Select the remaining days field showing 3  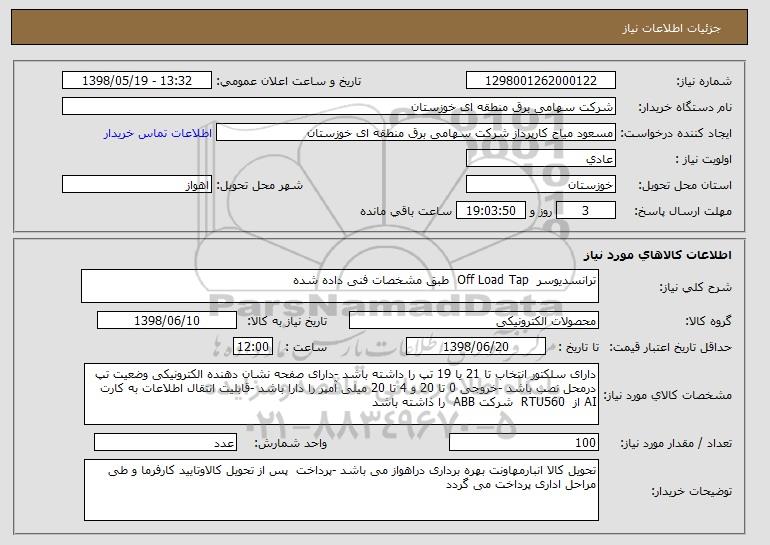[x=586, y=211]
